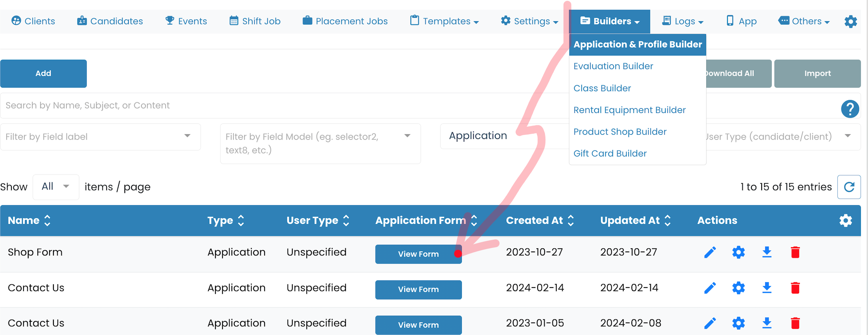
Task: Sort the table by Updated At
Action: pyautogui.click(x=667, y=220)
